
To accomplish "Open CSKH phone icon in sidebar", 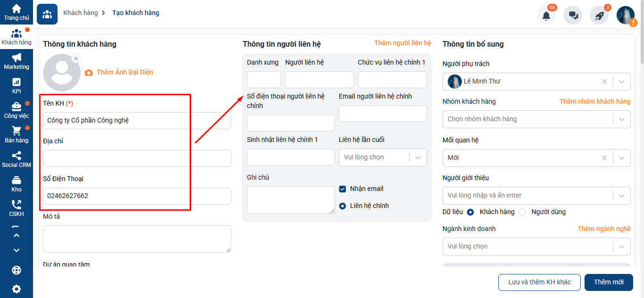I will tap(17, 208).
